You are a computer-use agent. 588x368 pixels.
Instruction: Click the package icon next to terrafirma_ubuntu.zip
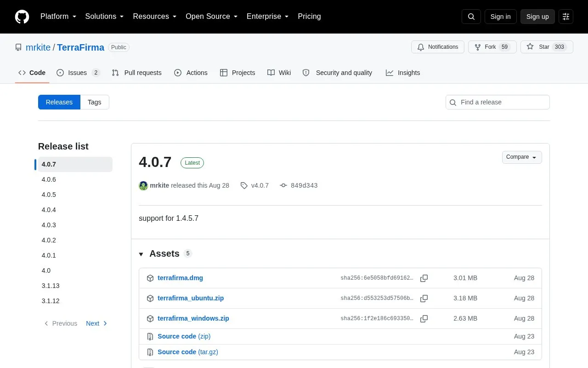pos(150,299)
